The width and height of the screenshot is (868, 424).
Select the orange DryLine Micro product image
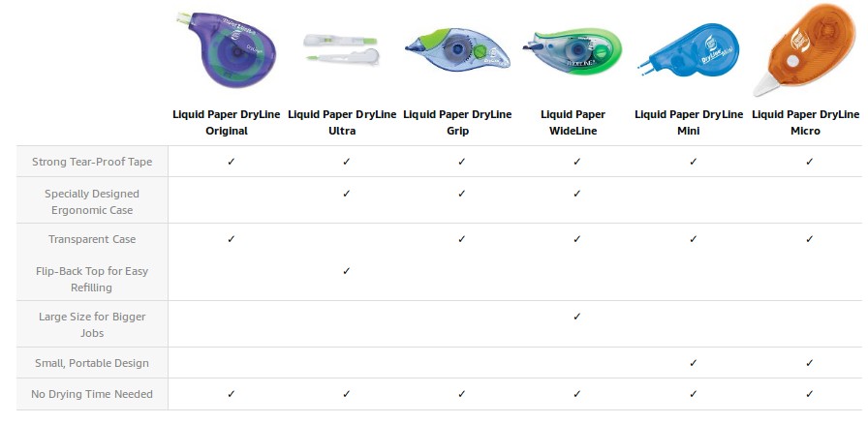[x=806, y=49]
